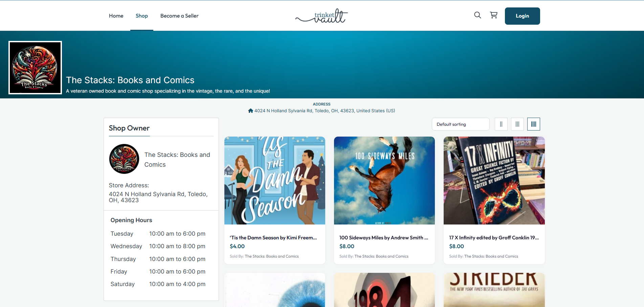This screenshot has height=307, width=644.
Task: Click seller link under 100 Sideways Miles
Action: tap(381, 256)
